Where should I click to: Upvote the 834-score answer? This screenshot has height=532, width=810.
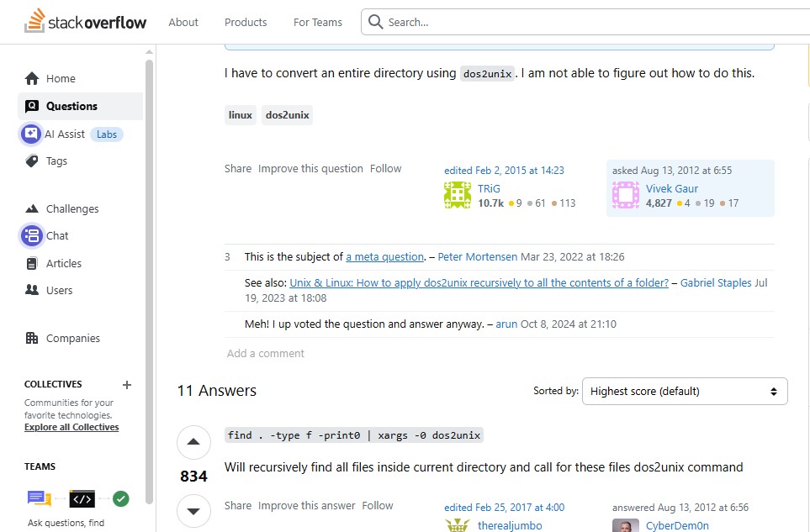click(x=193, y=442)
